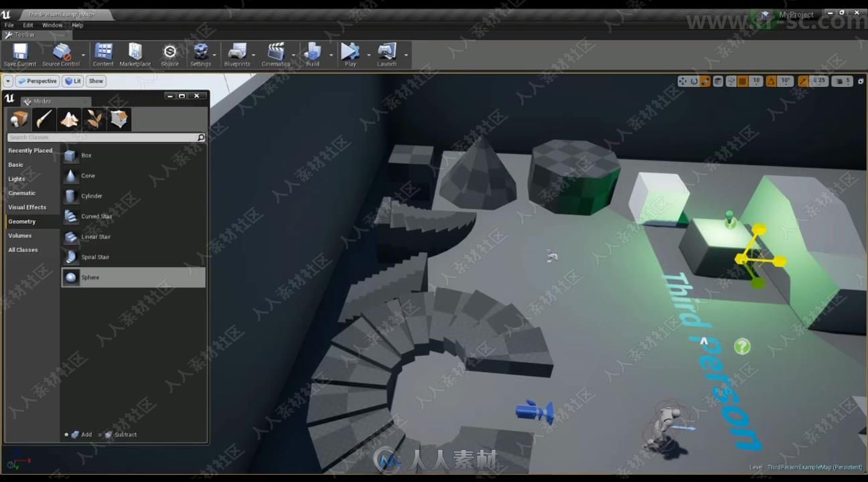
Task: Click the green question mark icon
Action: coord(742,346)
